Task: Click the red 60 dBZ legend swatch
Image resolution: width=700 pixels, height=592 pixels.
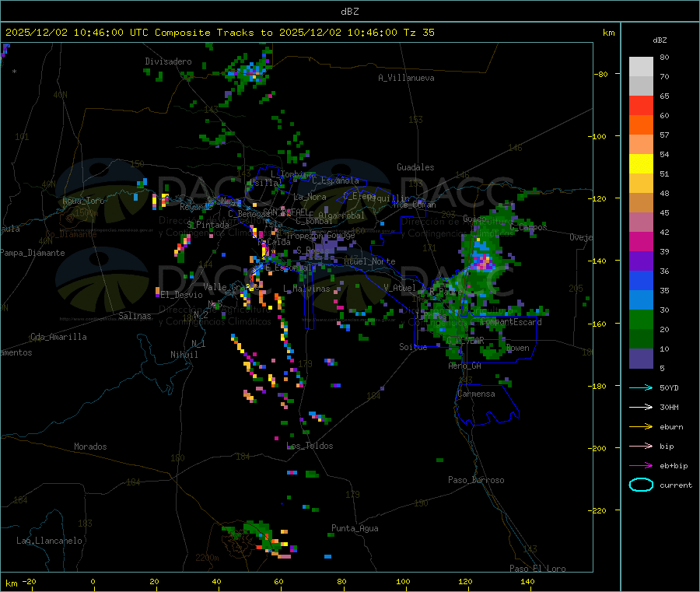Action: click(x=641, y=105)
